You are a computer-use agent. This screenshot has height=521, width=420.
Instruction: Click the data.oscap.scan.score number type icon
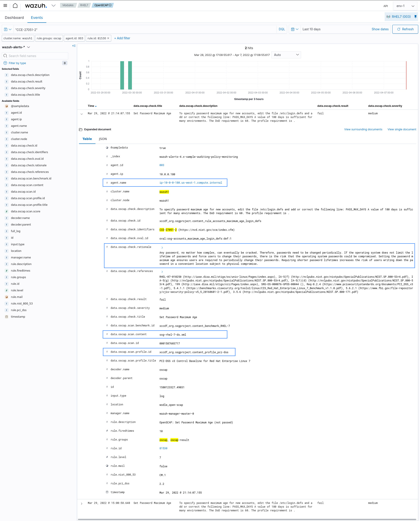7,211
